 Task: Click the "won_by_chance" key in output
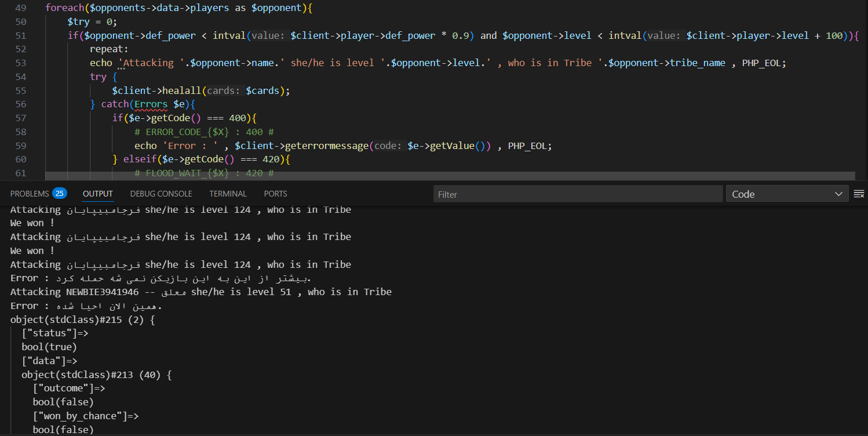point(86,416)
